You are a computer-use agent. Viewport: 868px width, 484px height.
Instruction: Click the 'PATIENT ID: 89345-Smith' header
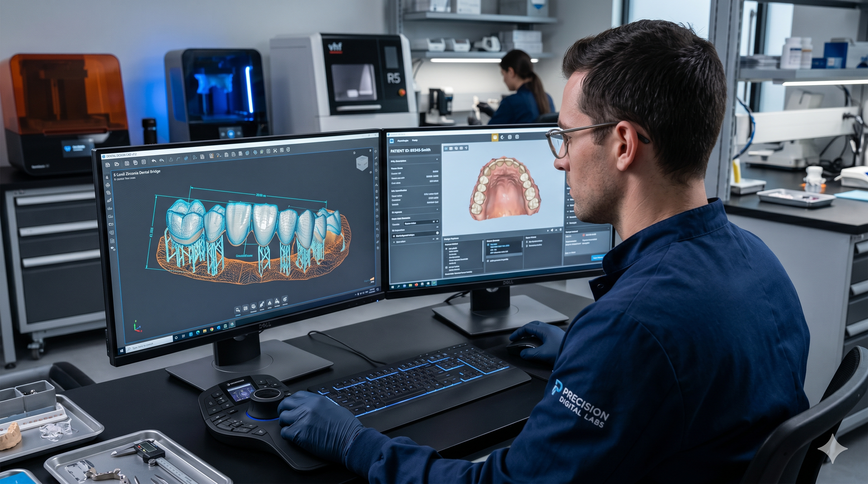410,150
